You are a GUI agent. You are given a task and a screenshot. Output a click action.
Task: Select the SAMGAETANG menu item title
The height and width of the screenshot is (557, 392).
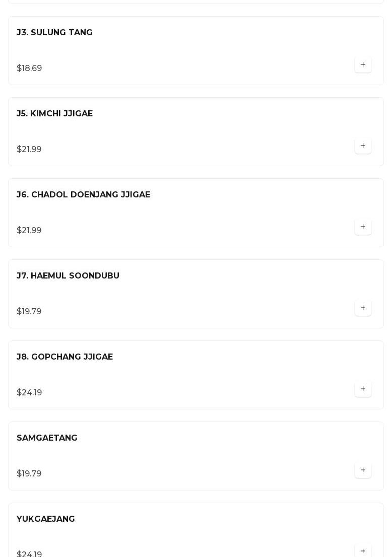(x=47, y=438)
